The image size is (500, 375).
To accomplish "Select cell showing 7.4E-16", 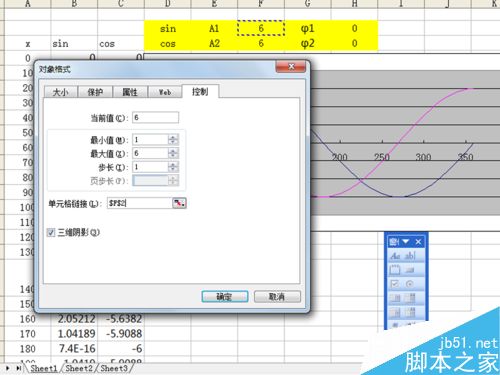I will pyautogui.click(x=74, y=349).
